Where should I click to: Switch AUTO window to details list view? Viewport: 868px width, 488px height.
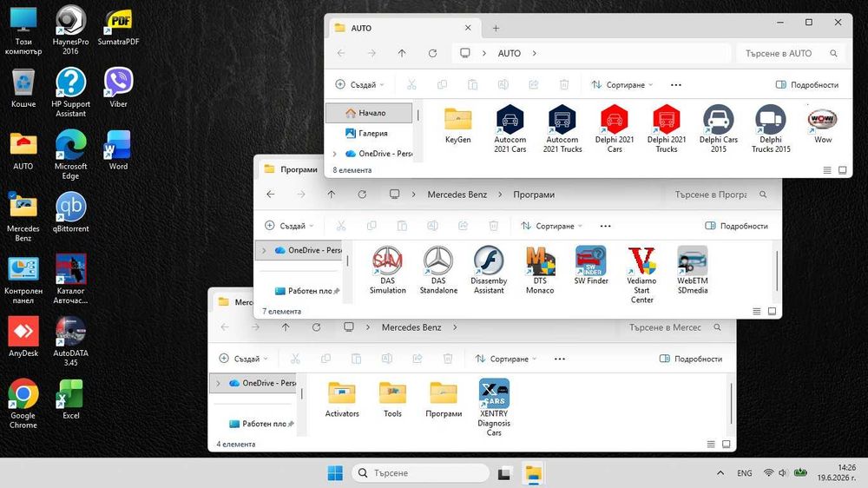[x=827, y=170]
